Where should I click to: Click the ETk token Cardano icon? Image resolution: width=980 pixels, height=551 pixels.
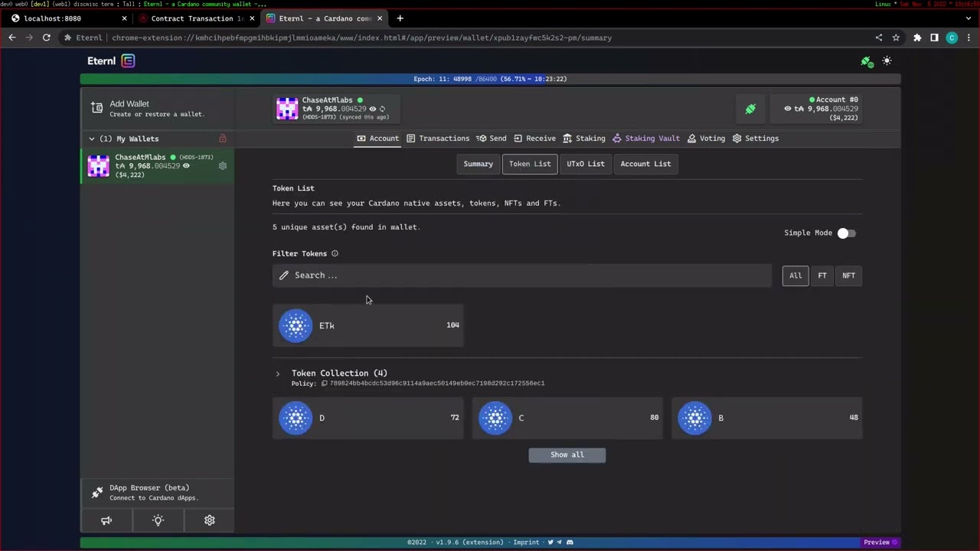click(296, 325)
